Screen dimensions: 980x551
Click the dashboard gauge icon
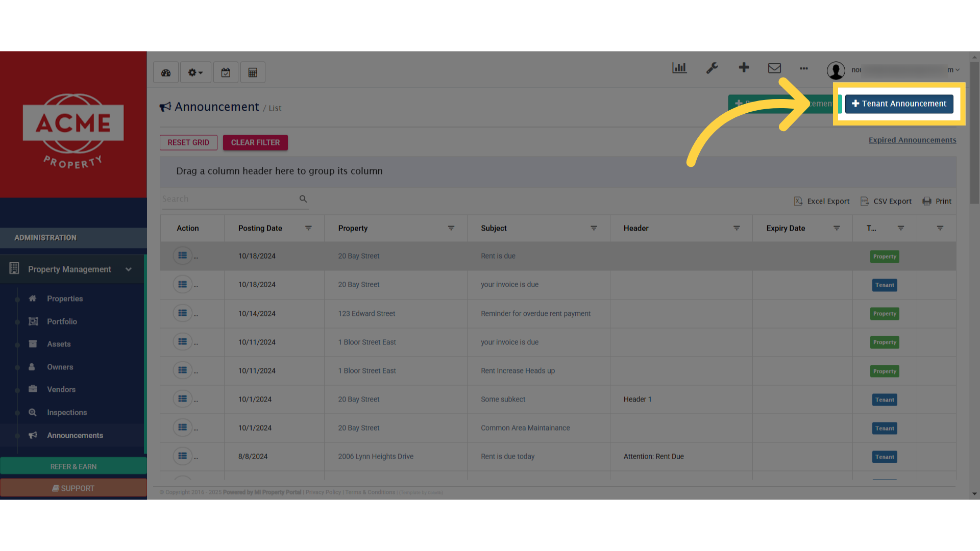[x=166, y=72]
